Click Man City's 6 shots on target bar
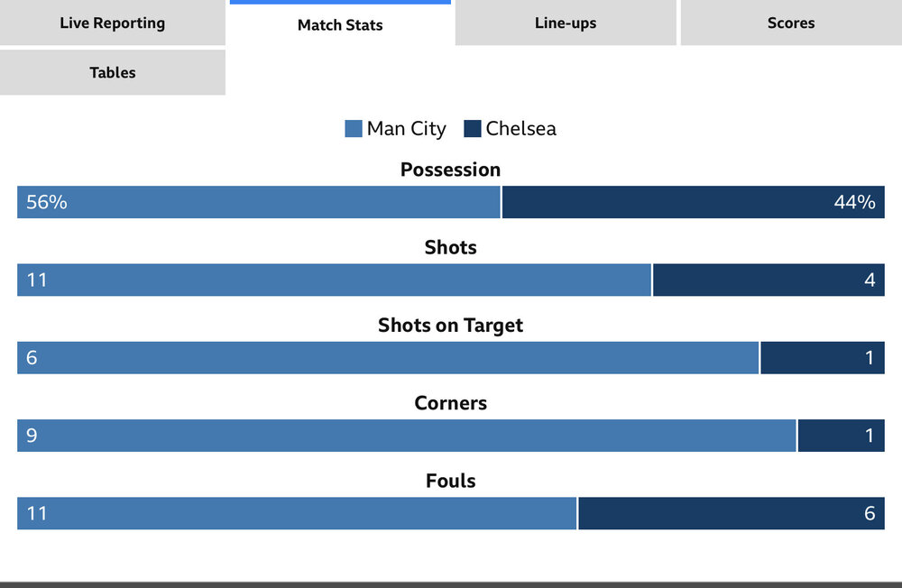Screen dimensions: 902x588 click(x=388, y=358)
